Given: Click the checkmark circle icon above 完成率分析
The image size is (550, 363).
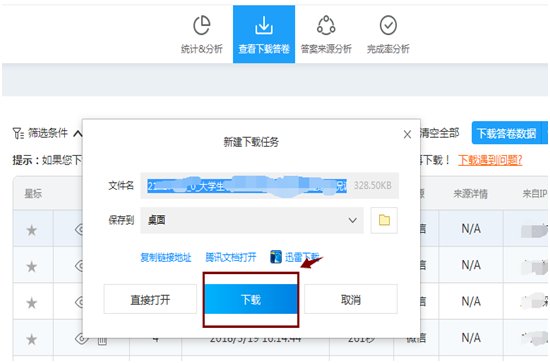Looking at the screenshot, I should (x=388, y=25).
